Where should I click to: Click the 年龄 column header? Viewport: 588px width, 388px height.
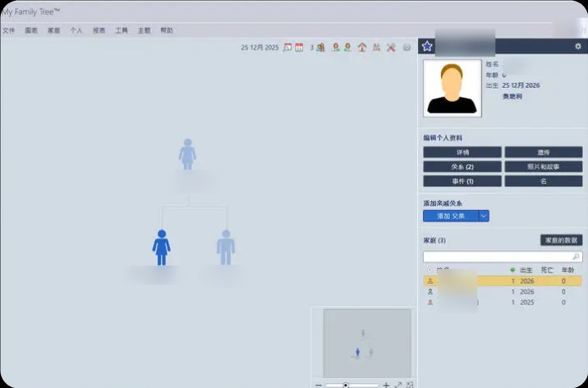click(567, 270)
